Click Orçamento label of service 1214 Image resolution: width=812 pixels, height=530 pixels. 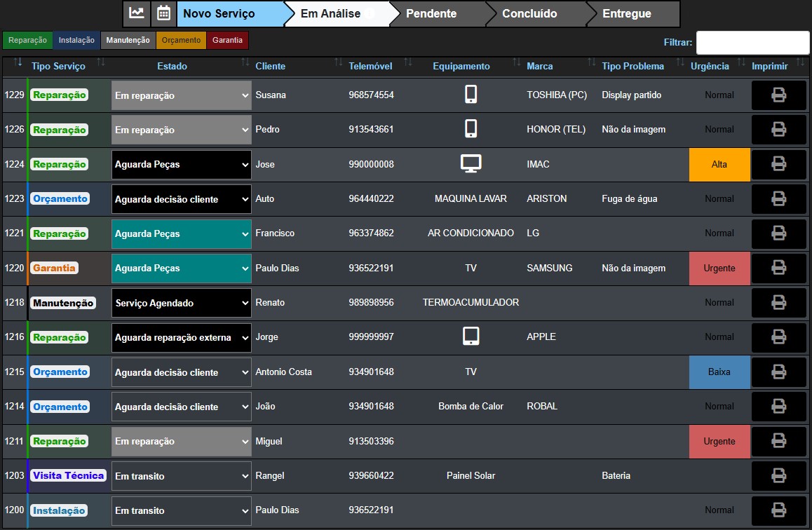[x=60, y=407]
